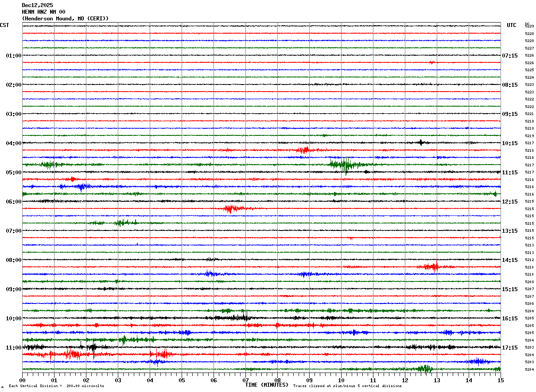Click the 04:00 CST time label
The height and width of the screenshot is (392, 536).
14,143
